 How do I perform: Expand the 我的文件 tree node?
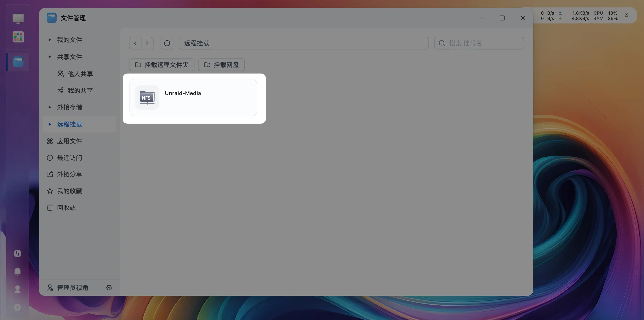pyautogui.click(x=49, y=40)
